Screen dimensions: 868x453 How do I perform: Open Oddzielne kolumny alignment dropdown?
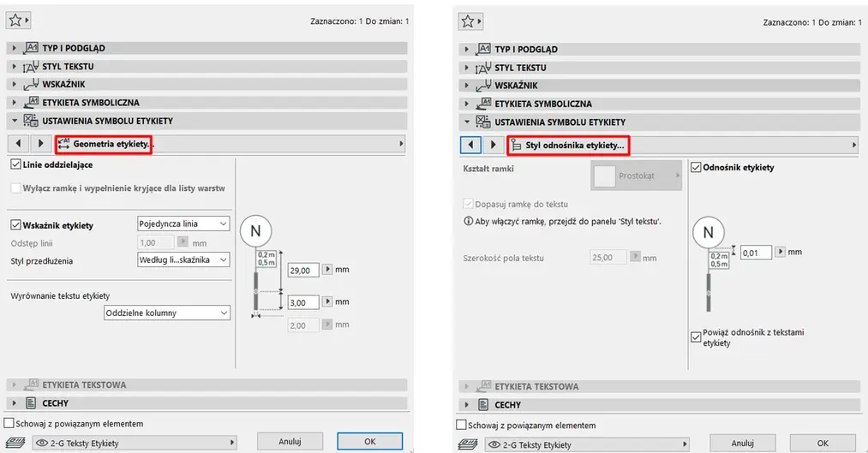pyautogui.click(x=166, y=313)
